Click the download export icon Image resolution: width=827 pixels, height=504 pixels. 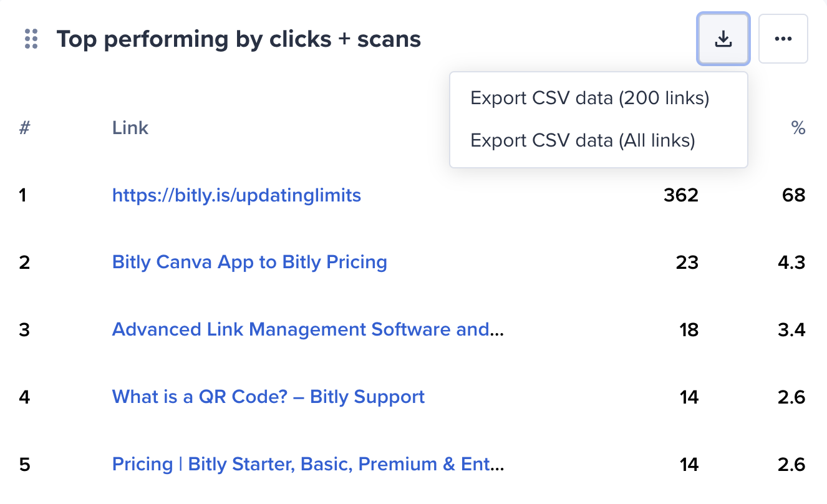pos(723,38)
